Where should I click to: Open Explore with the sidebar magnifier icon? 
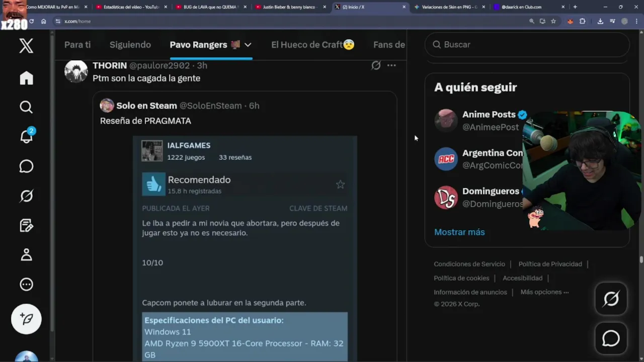[x=26, y=107]
